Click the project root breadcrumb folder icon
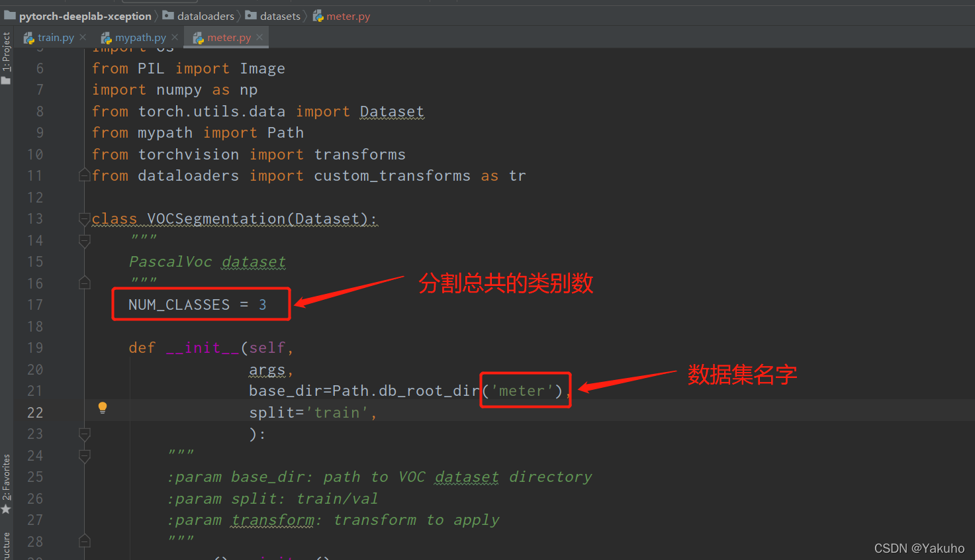 click(9, 15)
